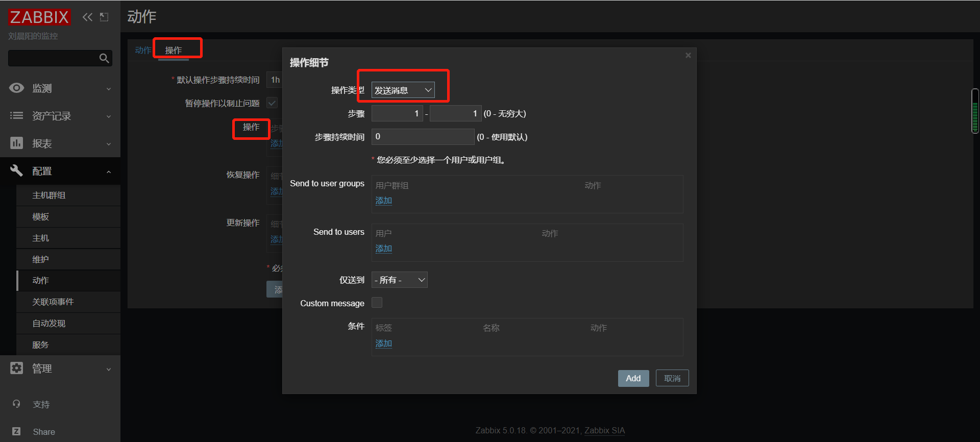
Task: Open 自动发现 in sidebar
Action: coord(68,323)
